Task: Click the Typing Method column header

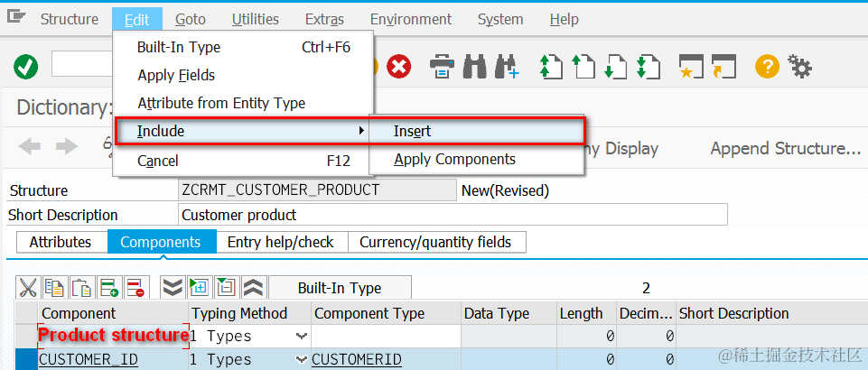Action: [x=249, y=313]
